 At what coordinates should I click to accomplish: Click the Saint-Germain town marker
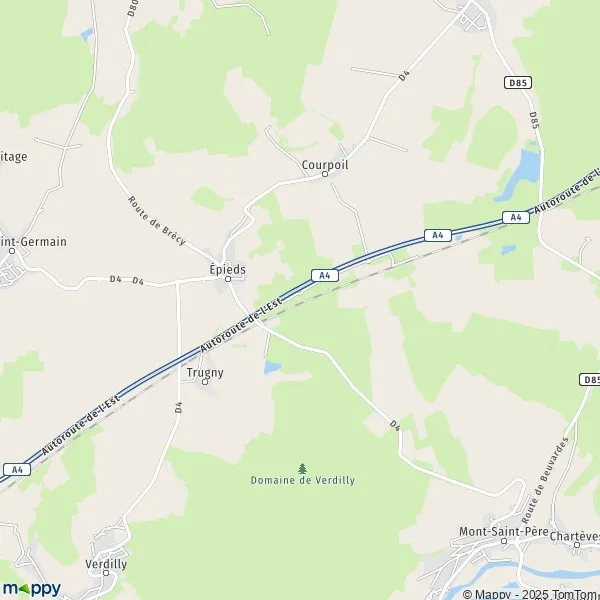coord(12,251)
